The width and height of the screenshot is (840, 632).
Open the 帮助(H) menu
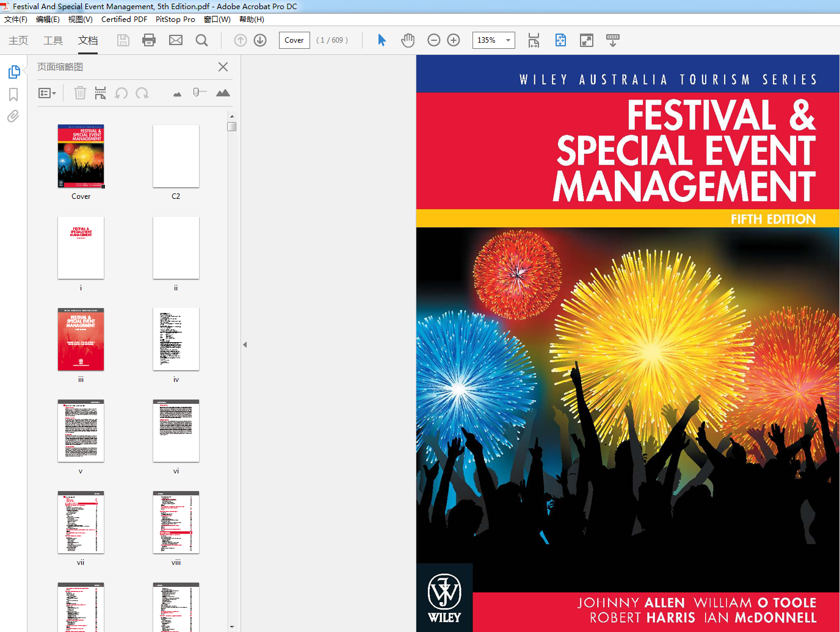pos(252,20)
